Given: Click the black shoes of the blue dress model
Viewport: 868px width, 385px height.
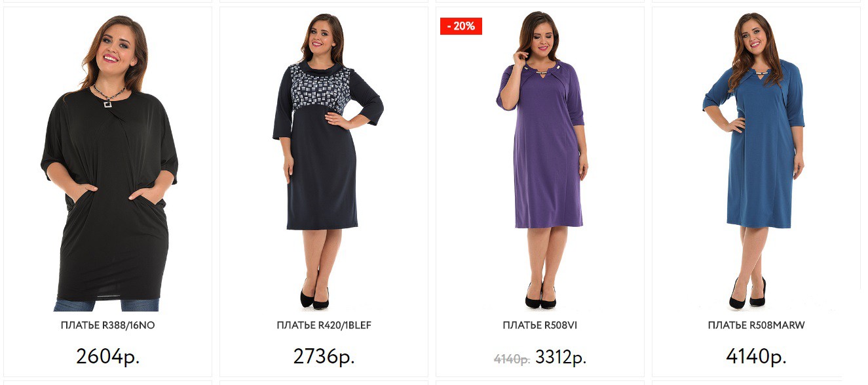Looking at the screenshot, I should point(747,295).
